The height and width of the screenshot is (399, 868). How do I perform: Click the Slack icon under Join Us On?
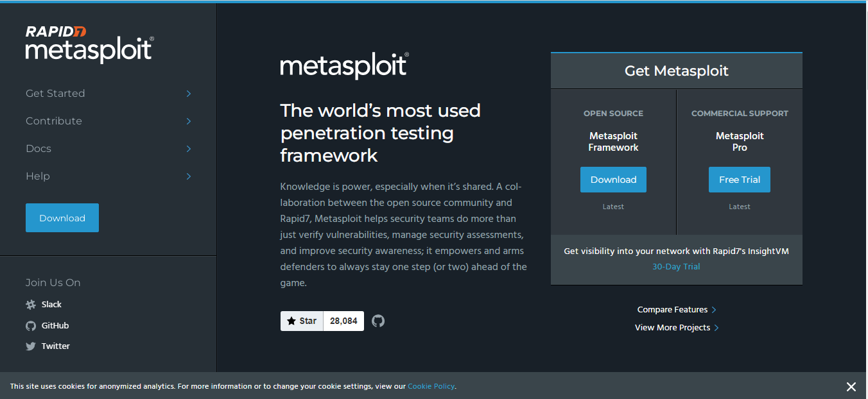coord(31,305)
